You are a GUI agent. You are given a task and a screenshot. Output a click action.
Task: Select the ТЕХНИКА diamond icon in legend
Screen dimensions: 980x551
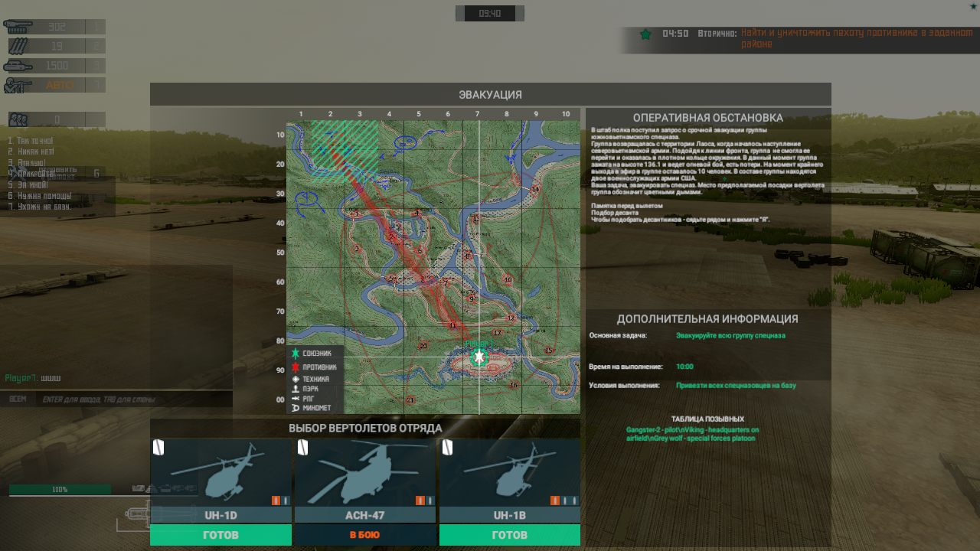295,379
